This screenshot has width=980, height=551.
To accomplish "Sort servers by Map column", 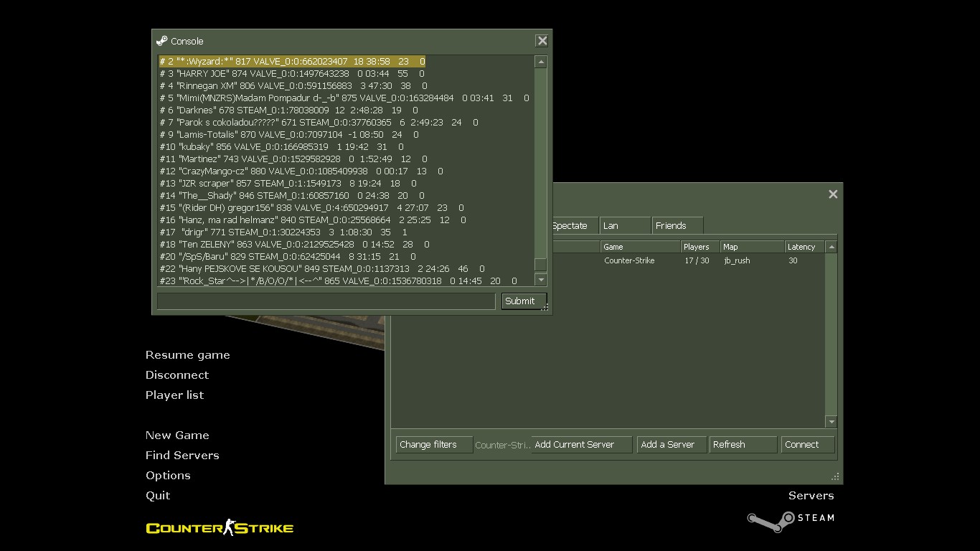I will tap(753, 247).
